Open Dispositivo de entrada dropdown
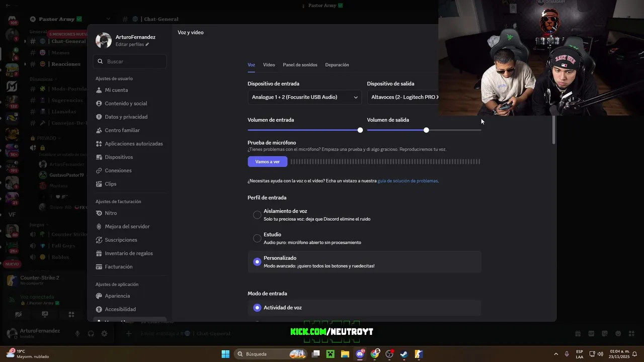The image size is (644, 362). (x=304, y=97)
